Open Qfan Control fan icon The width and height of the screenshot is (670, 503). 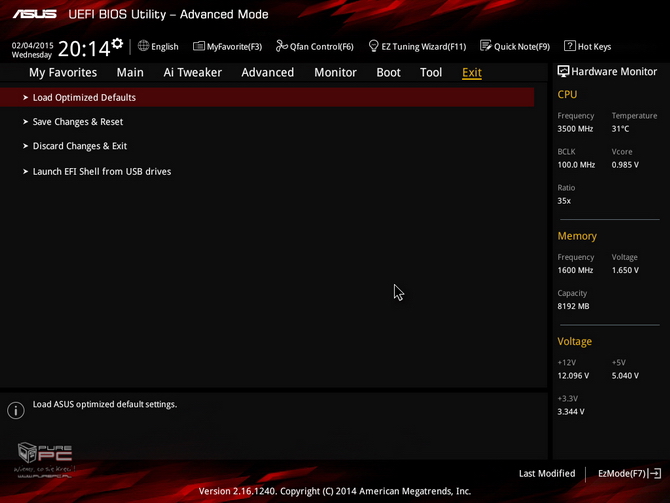pos(282,46)
